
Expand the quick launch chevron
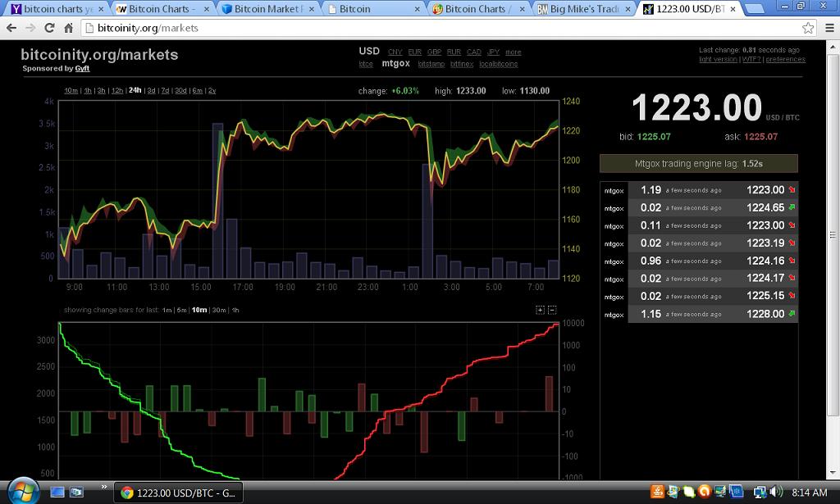pos(104,487)
